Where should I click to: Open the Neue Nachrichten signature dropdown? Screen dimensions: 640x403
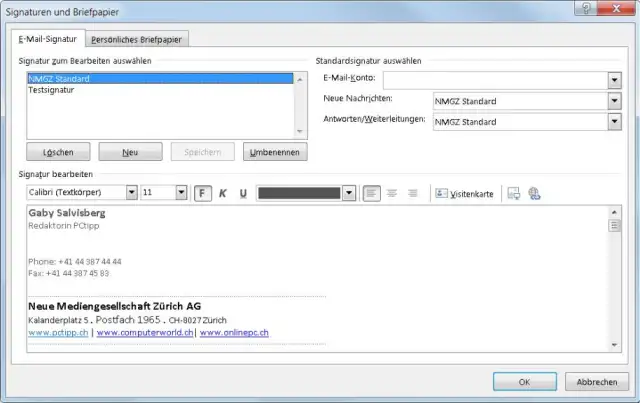pyautogui.click(x=614, y=101)
